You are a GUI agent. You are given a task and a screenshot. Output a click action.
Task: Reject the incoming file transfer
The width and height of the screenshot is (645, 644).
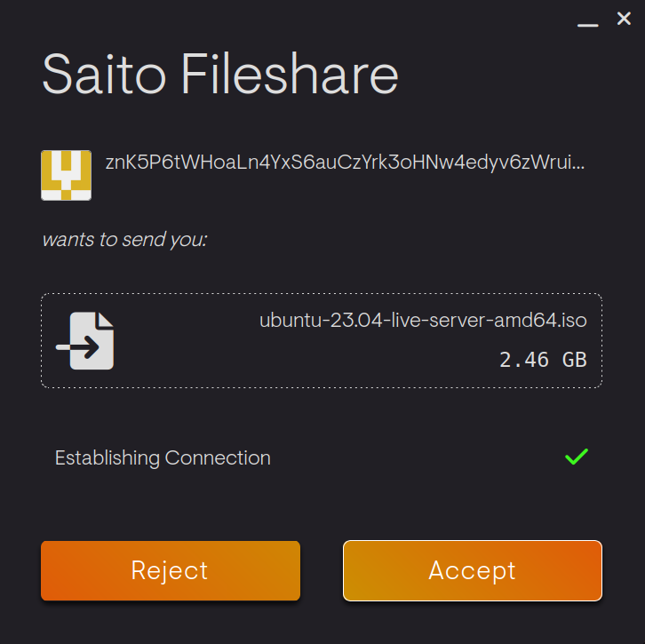click(170, 570)
